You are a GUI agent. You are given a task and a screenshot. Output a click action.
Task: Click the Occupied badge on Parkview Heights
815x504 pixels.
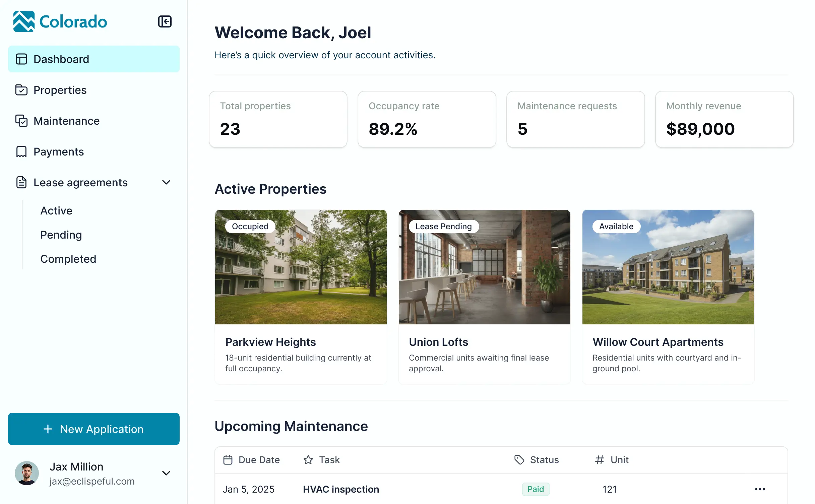[250, 226]
